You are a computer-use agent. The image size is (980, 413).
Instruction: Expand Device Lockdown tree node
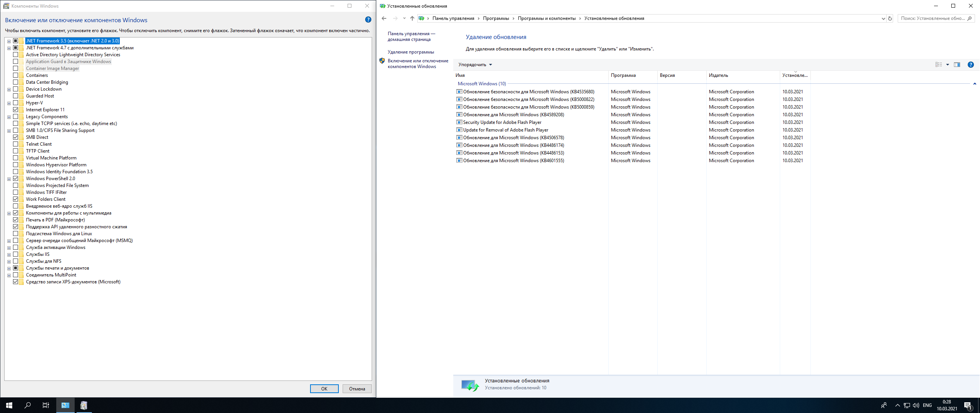(9, 89)
